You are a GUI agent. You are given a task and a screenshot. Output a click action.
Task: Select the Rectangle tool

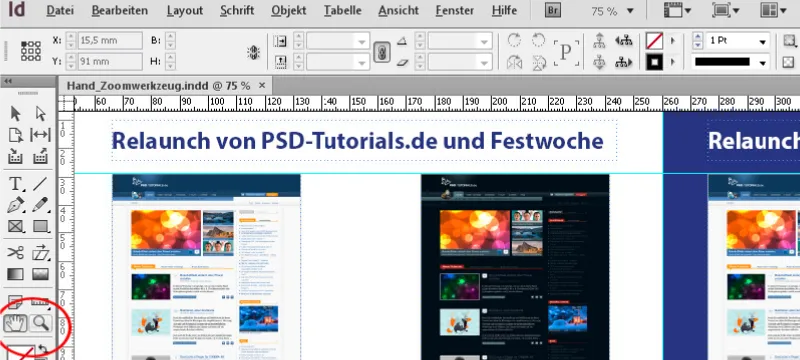tap(40, 226)
